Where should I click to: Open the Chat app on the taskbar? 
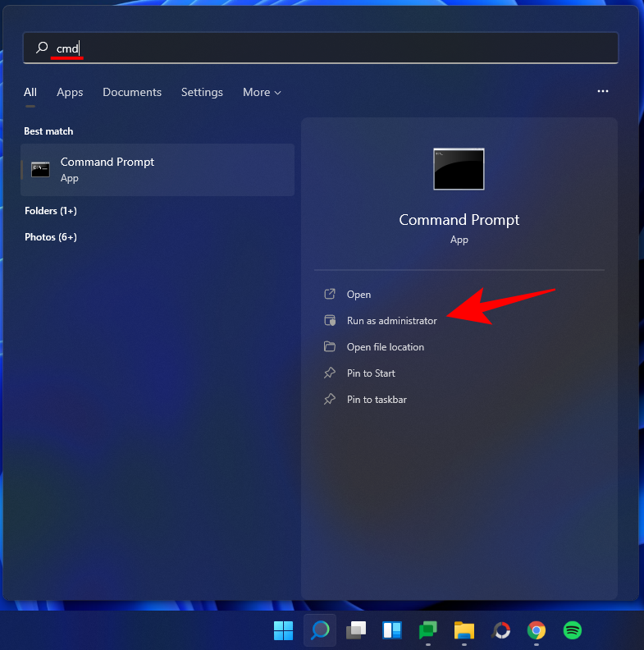tap(428, 630)
